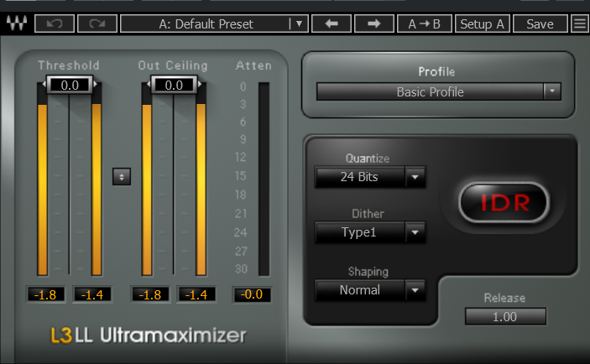Click the 24 Bits quantize value
Screen dimensions: 590x364
coord(359,177)
